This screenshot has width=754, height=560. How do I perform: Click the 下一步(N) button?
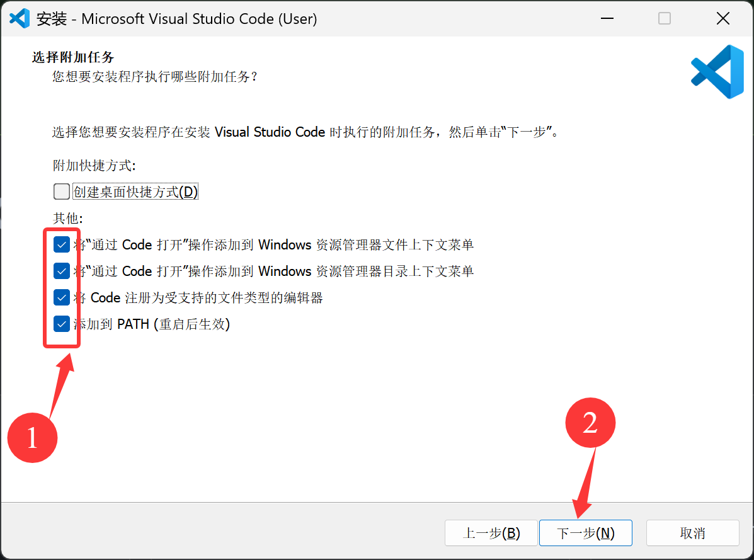(x=585, y=533)
